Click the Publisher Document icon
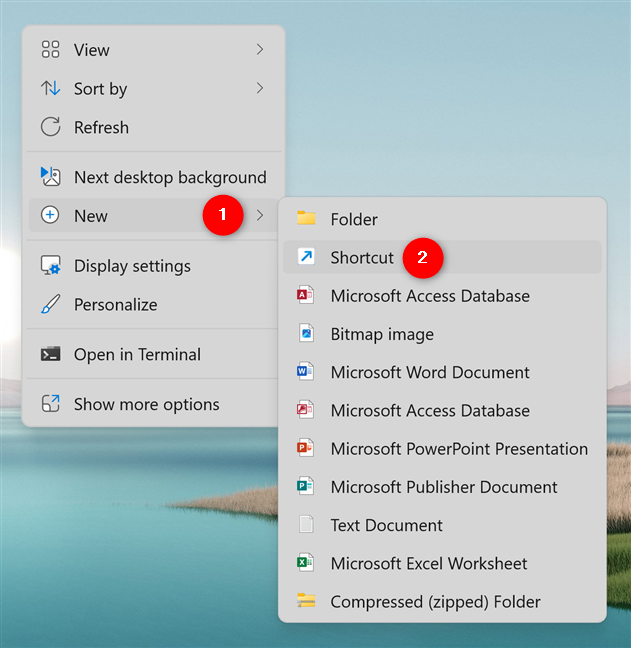 [305, 486]
